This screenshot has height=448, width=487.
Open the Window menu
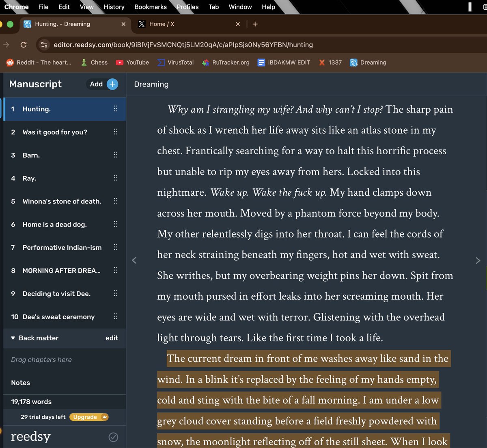tap(240, 7)
